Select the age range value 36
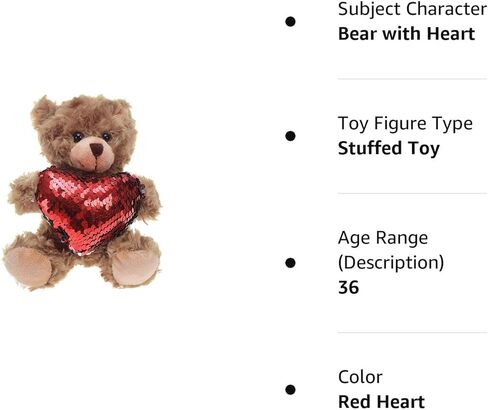 pyautogui.click(x=348, y=287)
